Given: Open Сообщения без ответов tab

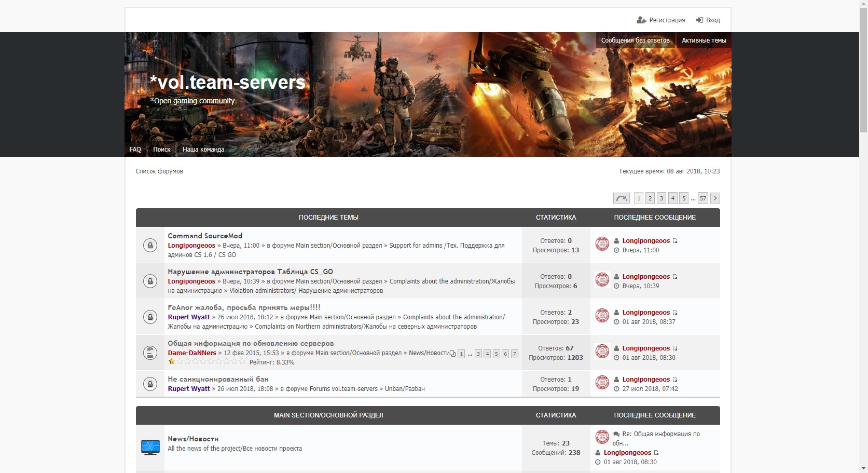Looking at the screenshot, I should (635, 40).
